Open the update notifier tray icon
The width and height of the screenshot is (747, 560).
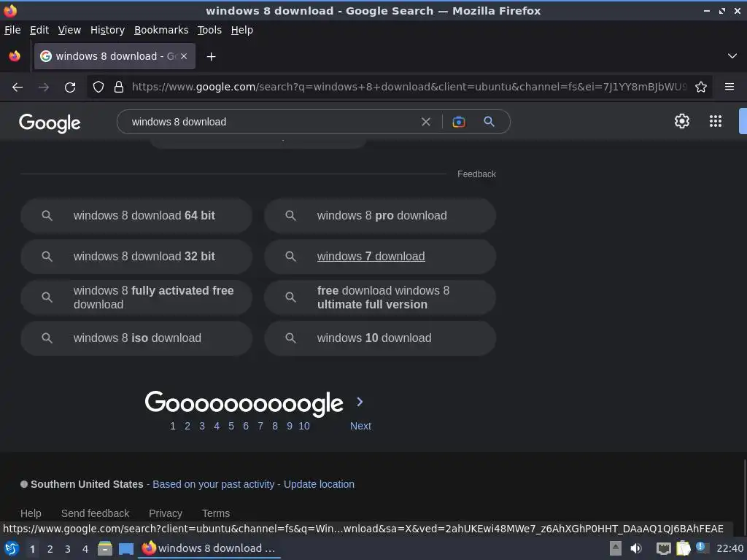tap(701, 548)
